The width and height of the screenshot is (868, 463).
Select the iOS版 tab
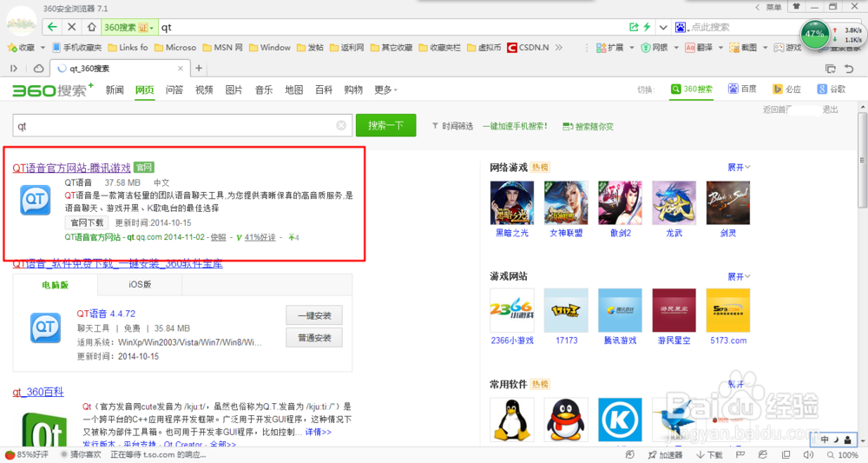click(x=140, y=285)
